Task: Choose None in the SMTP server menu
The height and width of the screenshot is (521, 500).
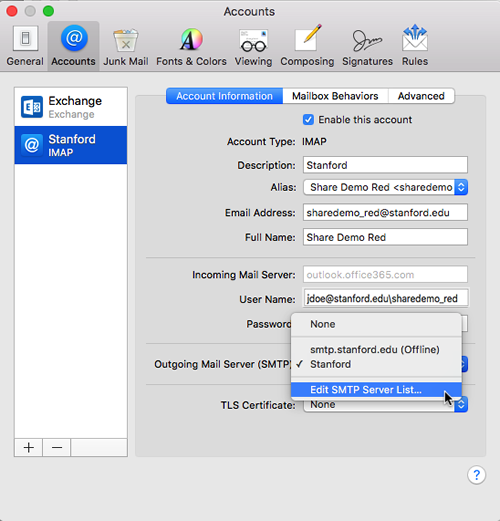Action: click(376, 324)
